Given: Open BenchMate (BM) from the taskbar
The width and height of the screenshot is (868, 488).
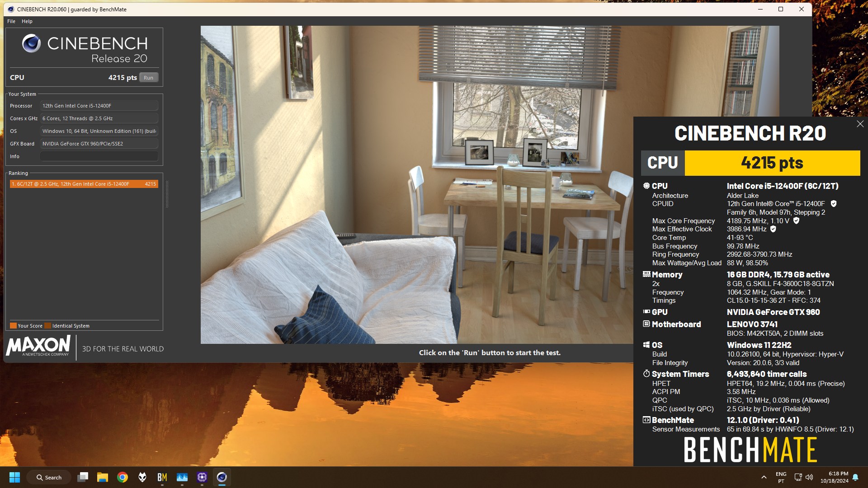Looking at the screenshot, I should click(x=162, y=477).
